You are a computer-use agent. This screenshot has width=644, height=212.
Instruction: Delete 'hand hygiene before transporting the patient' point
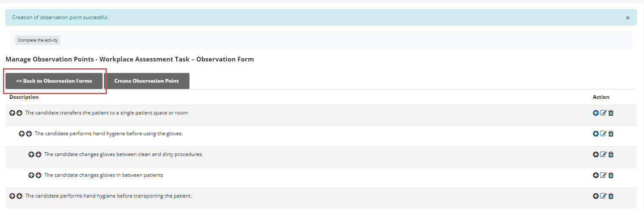point(611,196)
